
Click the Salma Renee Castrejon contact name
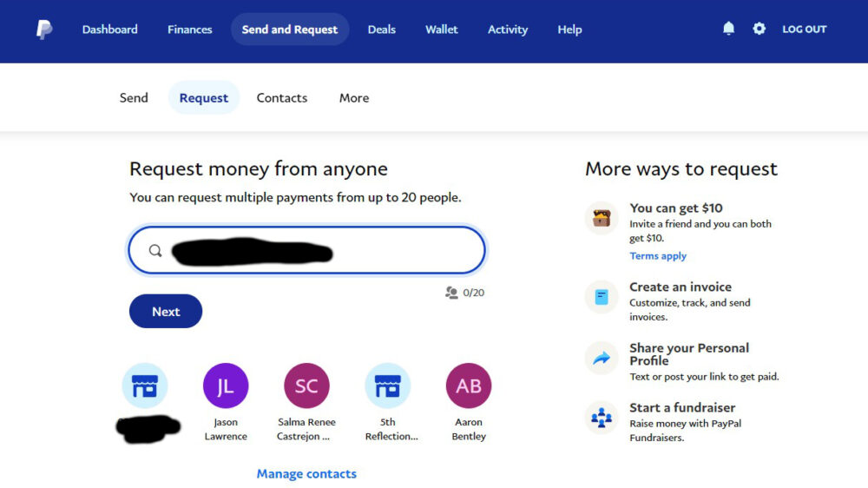(306, 429)
